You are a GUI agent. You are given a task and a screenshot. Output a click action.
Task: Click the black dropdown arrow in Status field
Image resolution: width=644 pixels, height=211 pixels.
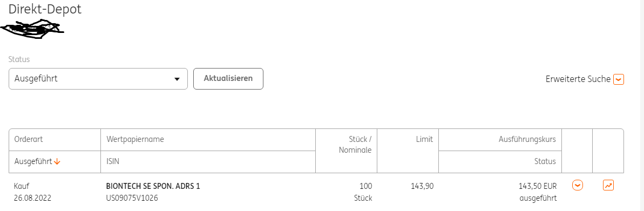[177, 79]
